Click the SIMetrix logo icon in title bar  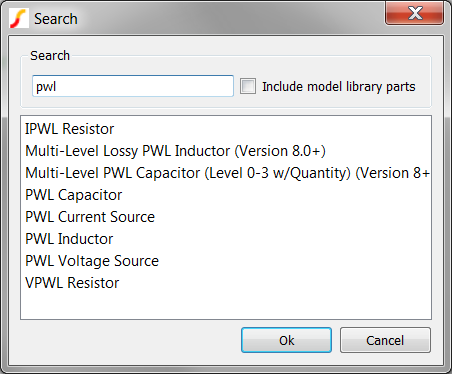pos(19,18)
